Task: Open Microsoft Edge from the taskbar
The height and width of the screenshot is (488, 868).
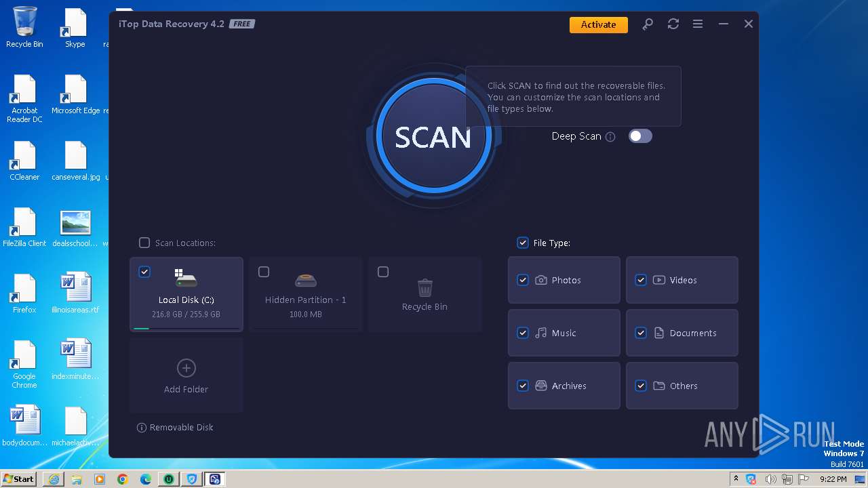Action: (146, 479)
